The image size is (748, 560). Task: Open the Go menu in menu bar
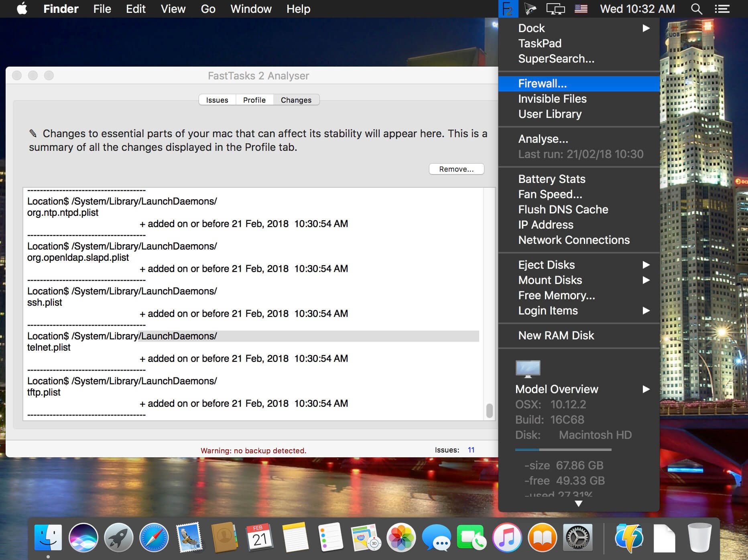(x=208, y=9)
